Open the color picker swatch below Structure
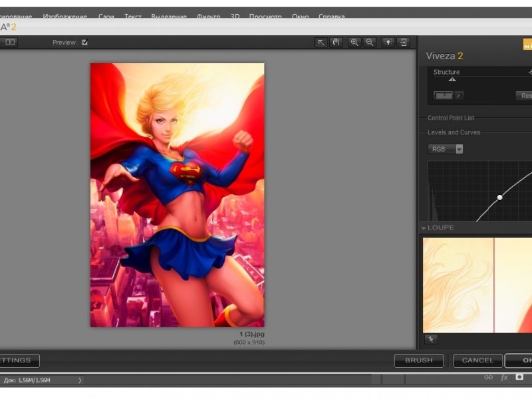This screenshot has width=532, height=399. click(x=444, y=95)
